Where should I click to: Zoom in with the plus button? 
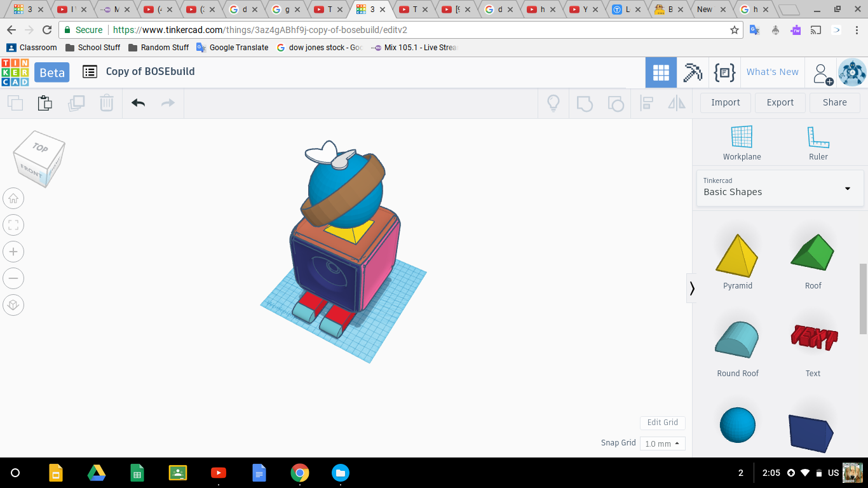[13, 252]
